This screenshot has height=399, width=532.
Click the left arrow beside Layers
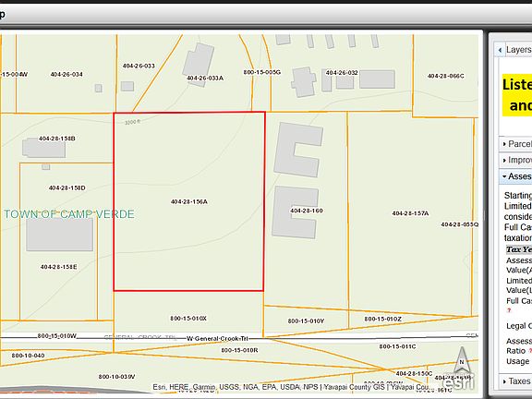(500, 50)
